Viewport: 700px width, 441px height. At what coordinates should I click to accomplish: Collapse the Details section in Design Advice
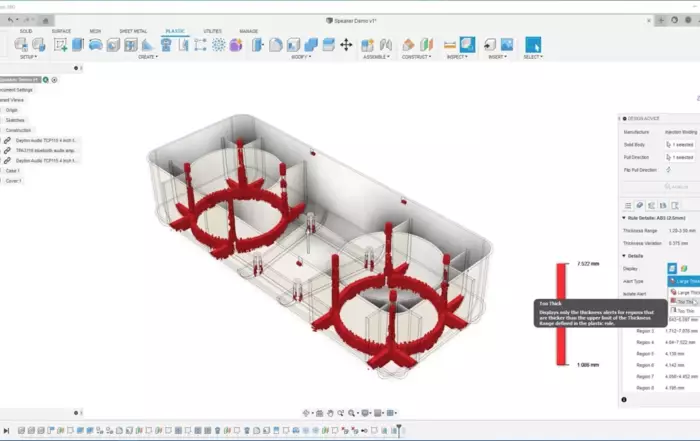point(624,256)
